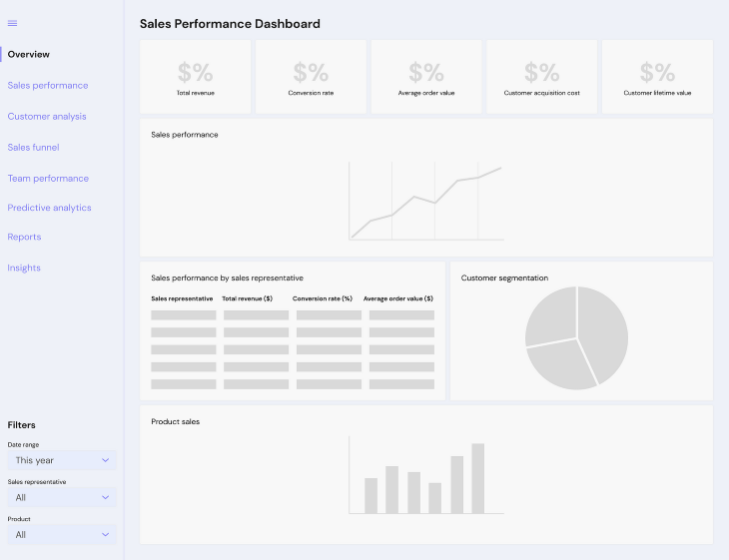Viewport: 729px width, 560px height.
Task: Select Overview in the sidebar
Action: point(28,54)
